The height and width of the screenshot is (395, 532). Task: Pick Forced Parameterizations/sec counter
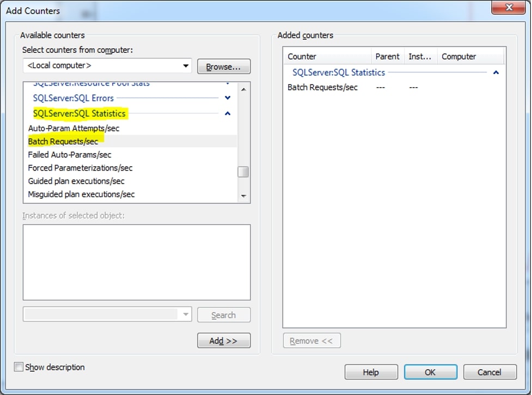pyautogui.click(x=80, y=168)
